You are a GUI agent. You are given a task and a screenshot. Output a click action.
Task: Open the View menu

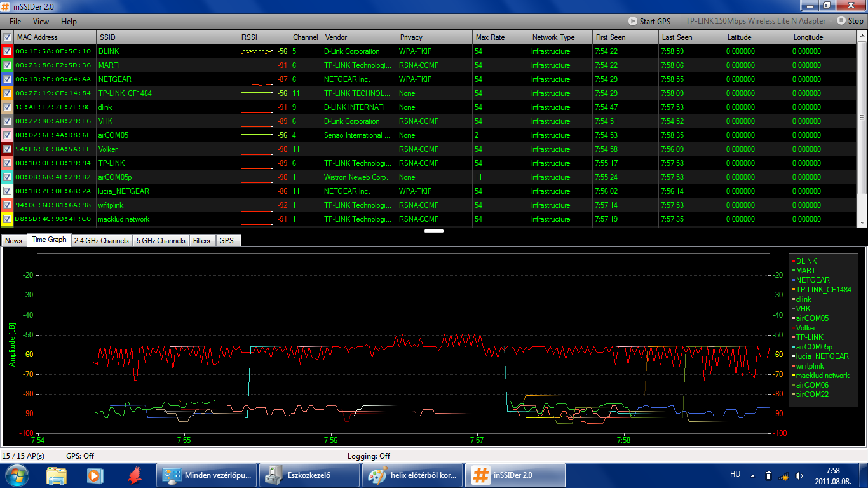[x=41, y=22]
